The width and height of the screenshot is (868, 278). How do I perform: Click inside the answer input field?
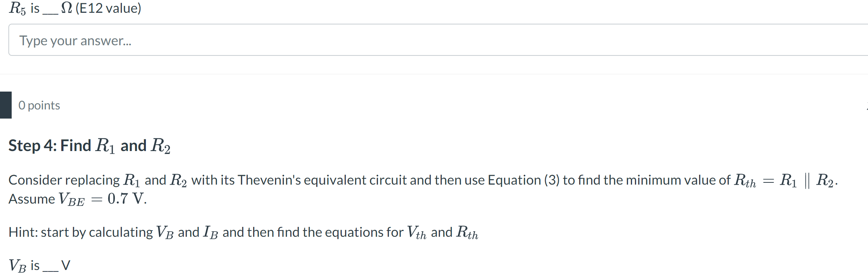click(x=434, y=40)
